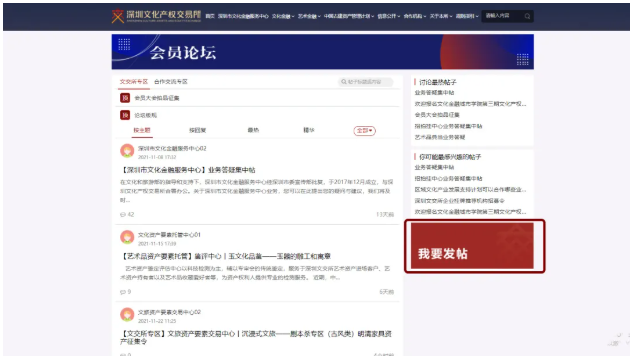Viewport: 633px width, 360px height.
Task: Switch to the 合作交流专区 tab
Action: (x=171, y=82)
